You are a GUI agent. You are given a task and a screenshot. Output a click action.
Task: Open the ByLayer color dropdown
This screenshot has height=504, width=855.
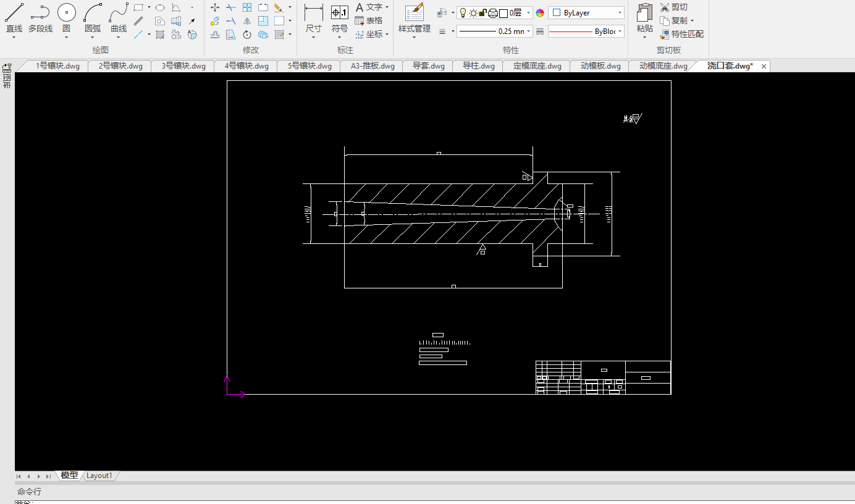tap(620, 13)
